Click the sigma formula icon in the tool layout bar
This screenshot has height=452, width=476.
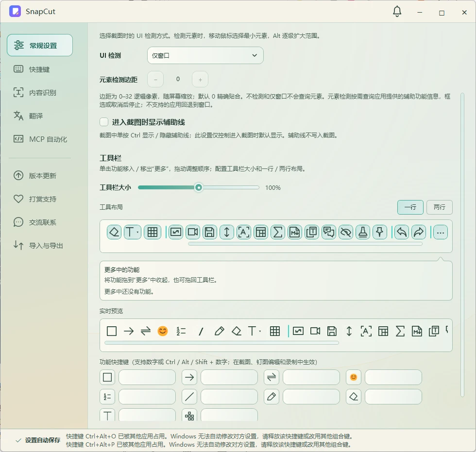point(278,233)
